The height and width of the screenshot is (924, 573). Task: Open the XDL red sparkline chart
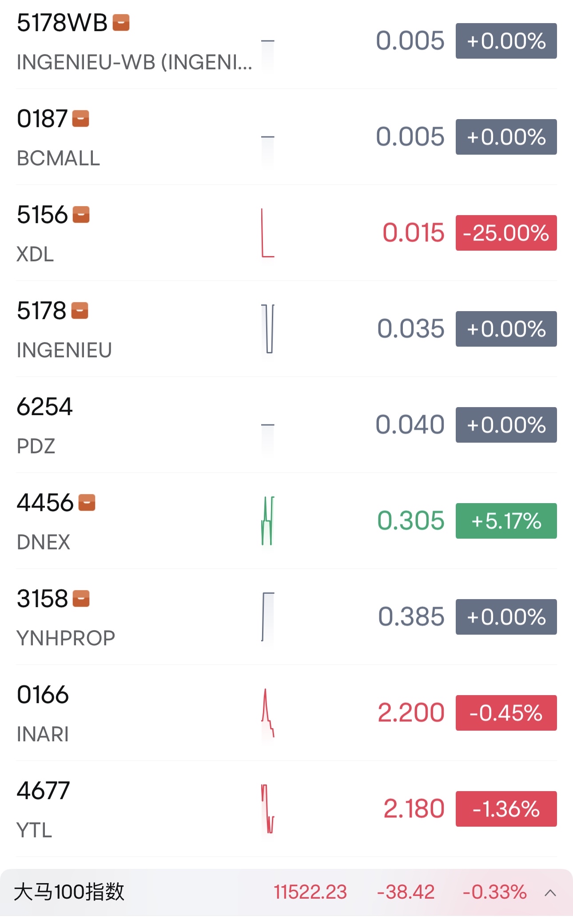pos(268,233)
